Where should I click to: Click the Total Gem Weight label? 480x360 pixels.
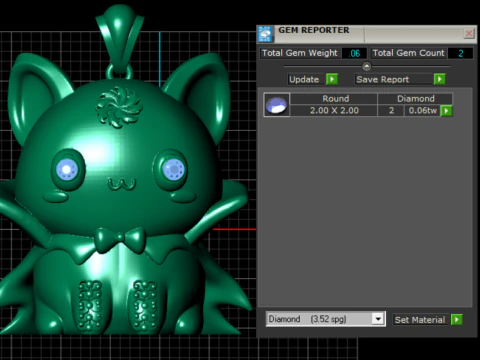pos(300,53)
